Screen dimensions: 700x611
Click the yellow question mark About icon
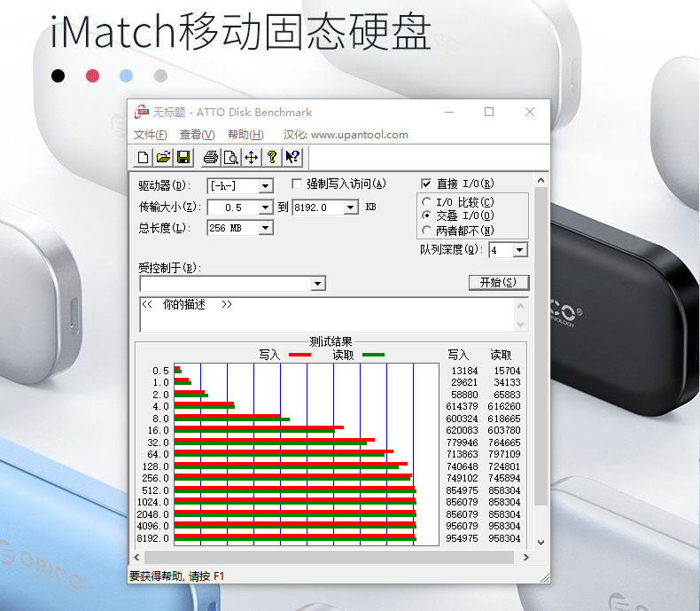tap(272, 157)
